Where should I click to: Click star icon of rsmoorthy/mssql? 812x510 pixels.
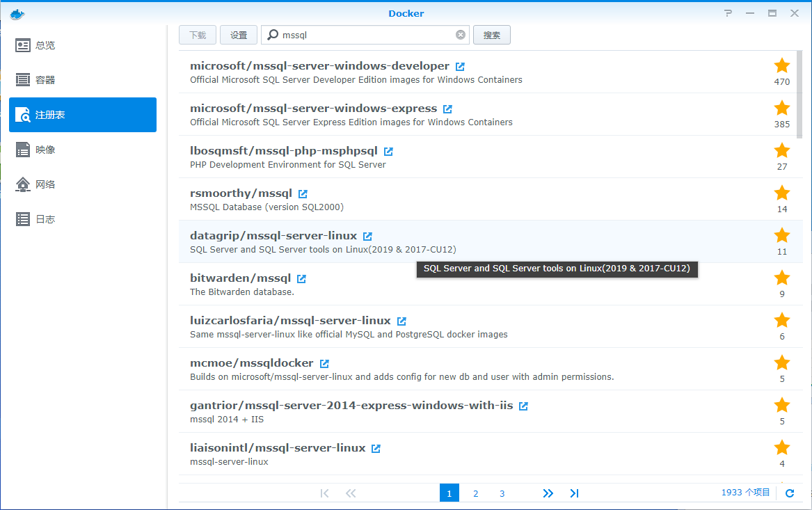tap(782, 193)
